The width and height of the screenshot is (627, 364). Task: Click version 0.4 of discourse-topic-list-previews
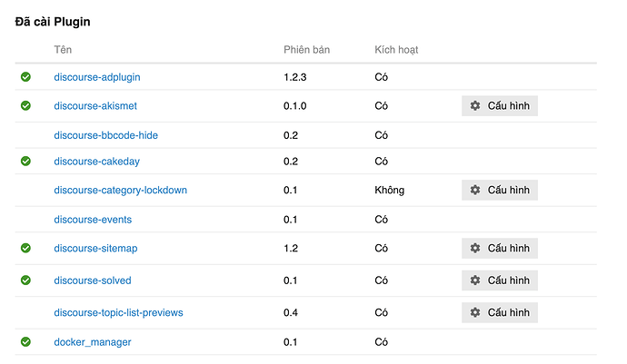[291, 312]
